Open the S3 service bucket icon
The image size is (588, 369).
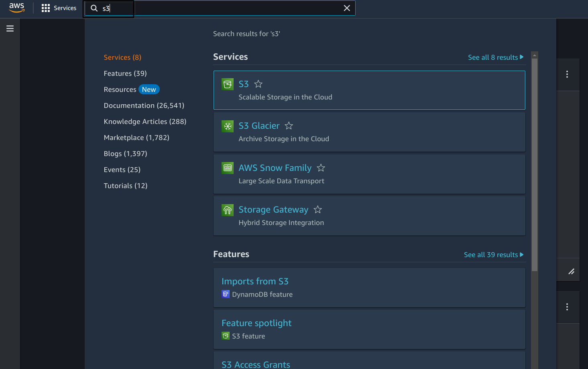pyautogui.click(x=227, y=84)
